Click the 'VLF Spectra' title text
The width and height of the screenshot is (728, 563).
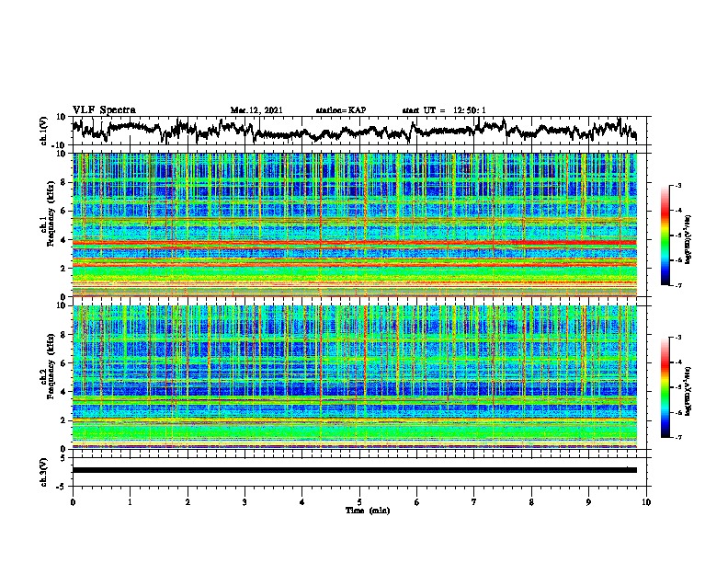[x=104, y=109]
